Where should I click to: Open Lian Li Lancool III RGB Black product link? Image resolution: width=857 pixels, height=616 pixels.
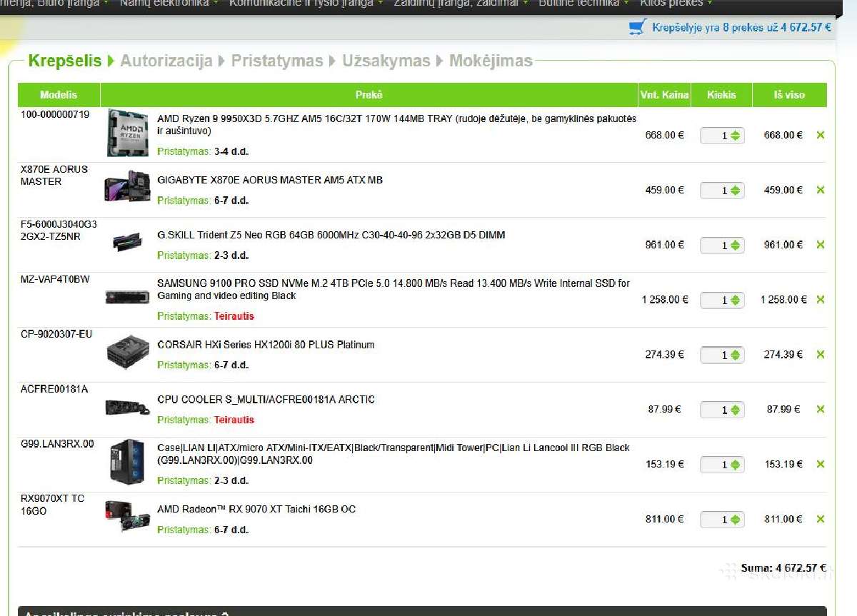click(394, 454)
